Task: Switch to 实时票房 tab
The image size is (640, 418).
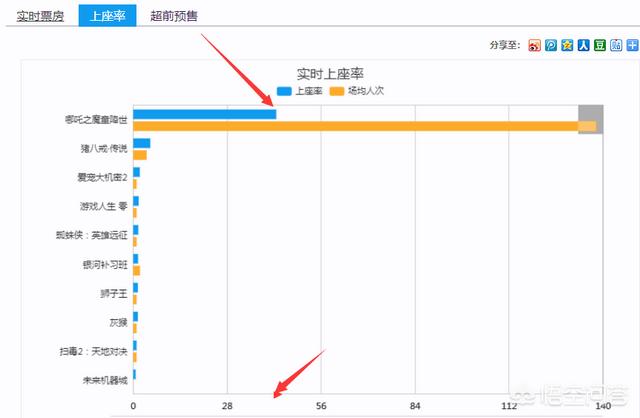Action: [40, 16]
